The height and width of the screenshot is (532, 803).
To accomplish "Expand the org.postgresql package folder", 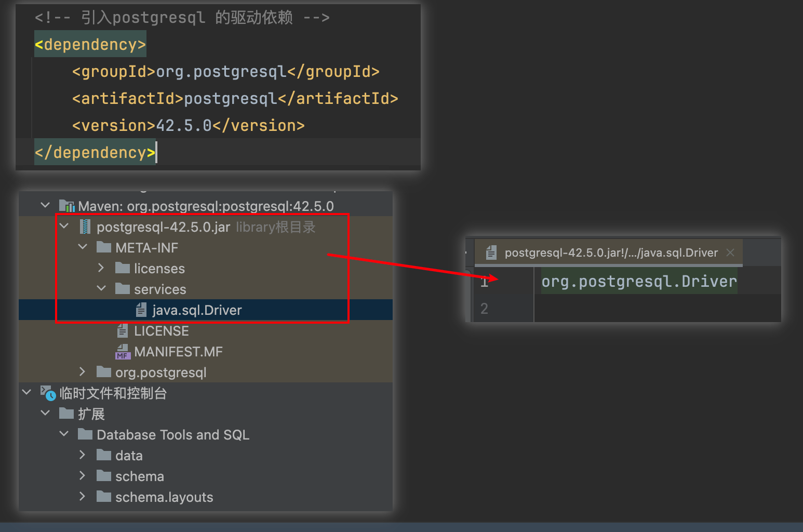I will [x=83, y=372].
